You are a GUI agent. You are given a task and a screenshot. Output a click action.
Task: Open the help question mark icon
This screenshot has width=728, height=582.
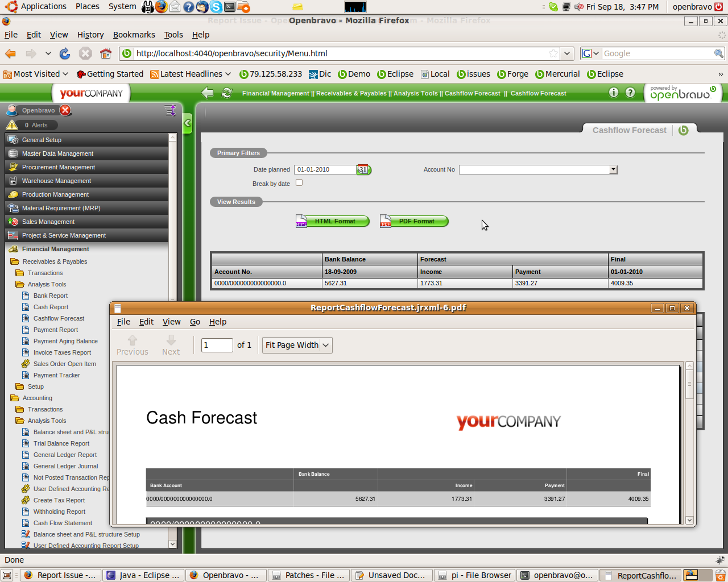click(x=630, y=93)
